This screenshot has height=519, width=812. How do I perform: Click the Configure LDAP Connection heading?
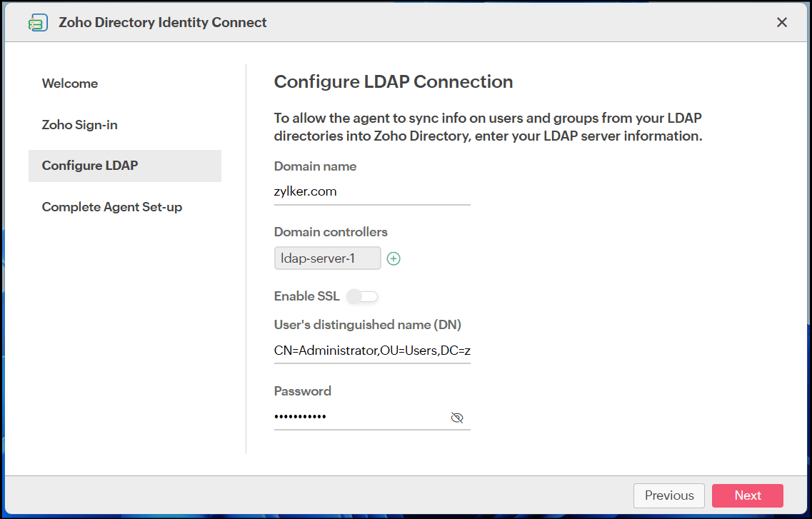[x=393, y=82]
